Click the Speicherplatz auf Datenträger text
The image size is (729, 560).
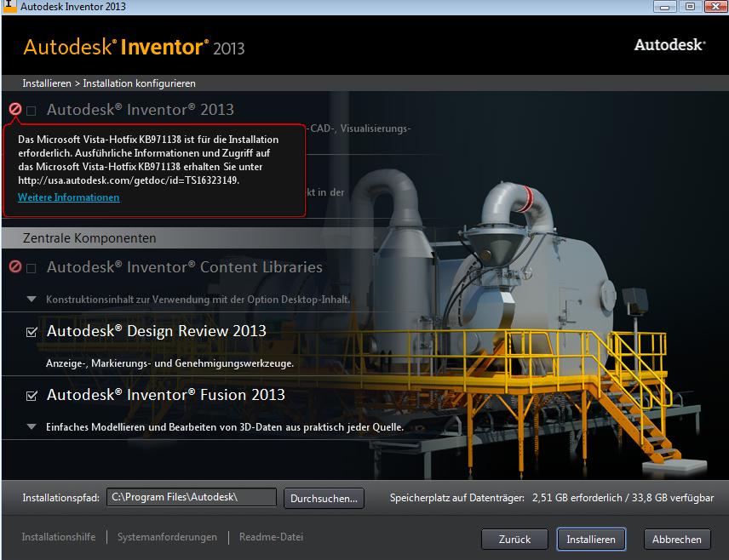tap(457, 498)
